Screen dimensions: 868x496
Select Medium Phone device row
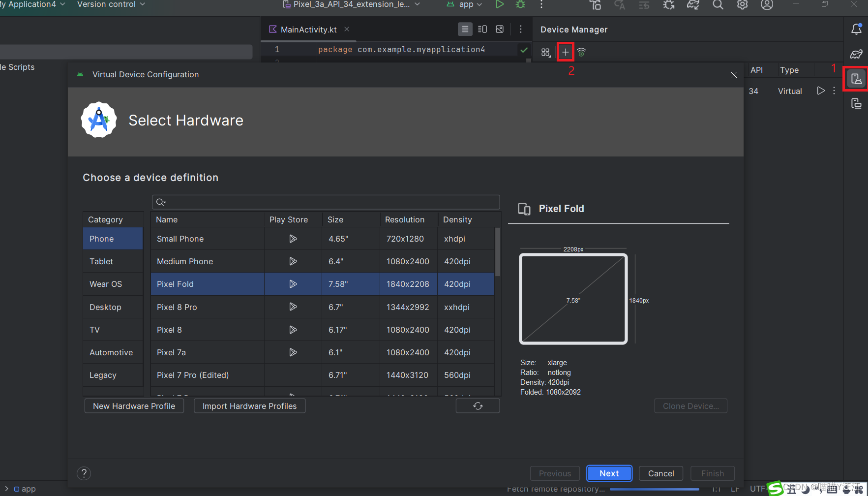tap(323, 261)
